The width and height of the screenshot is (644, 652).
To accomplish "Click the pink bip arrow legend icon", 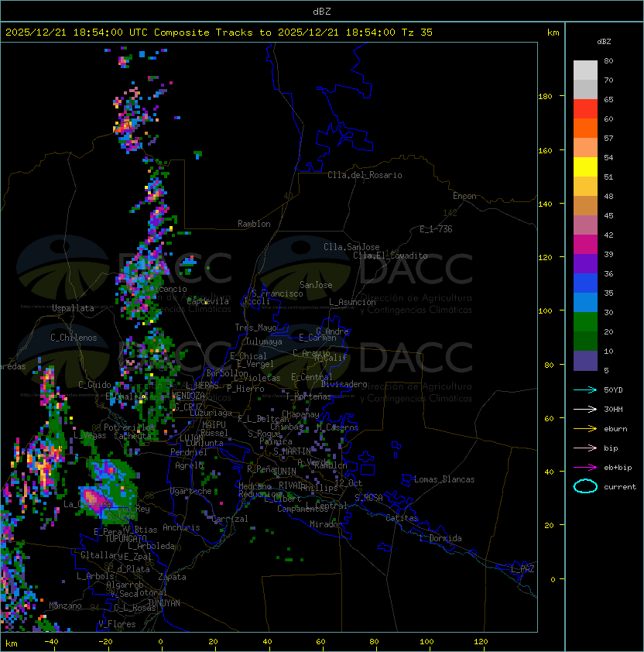I will click(x=585, y=448).
